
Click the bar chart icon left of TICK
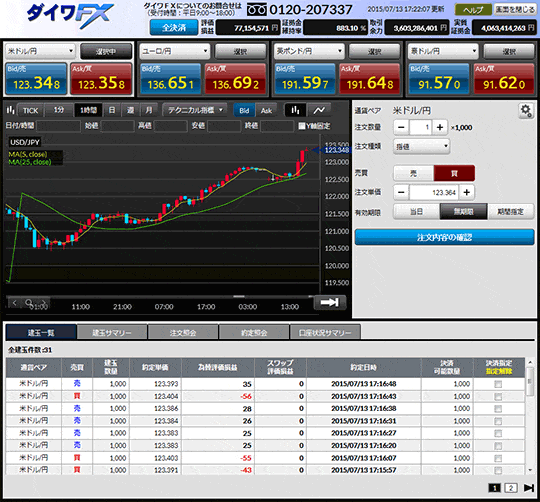point(11,110)
